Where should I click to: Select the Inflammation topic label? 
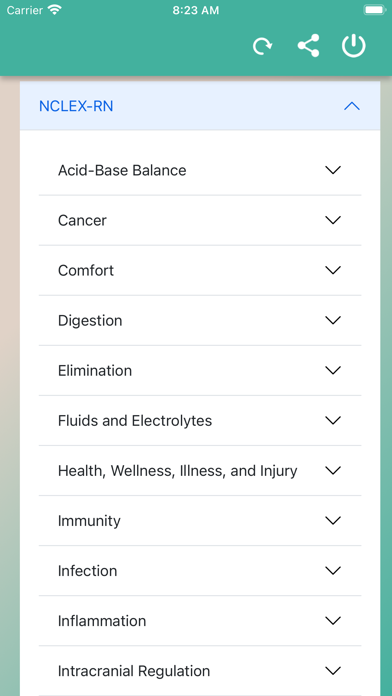pyautogui.click(x=102, y=621)
